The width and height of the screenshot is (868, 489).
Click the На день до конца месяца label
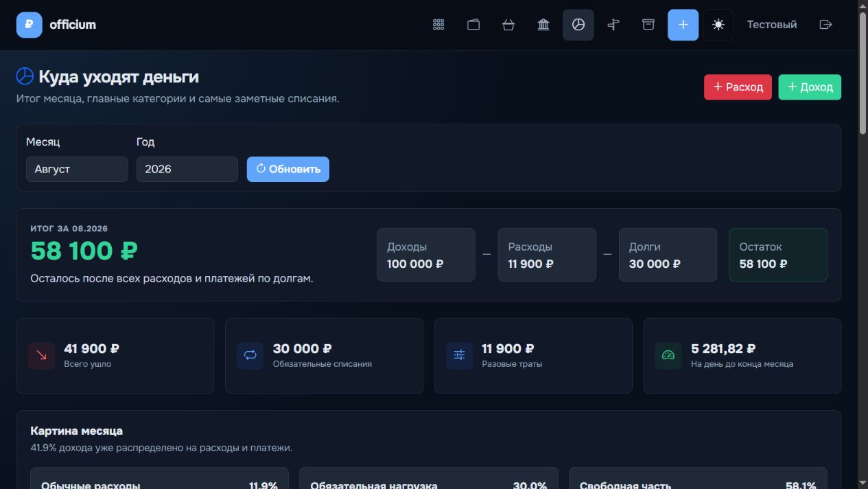coord(742,364)
